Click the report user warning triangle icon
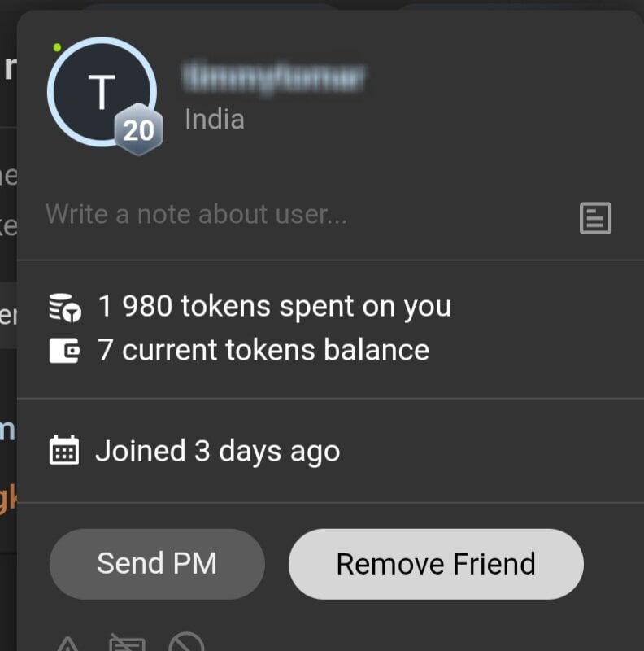The width and height of the screenshot is (644, 651). click(67, 644)
